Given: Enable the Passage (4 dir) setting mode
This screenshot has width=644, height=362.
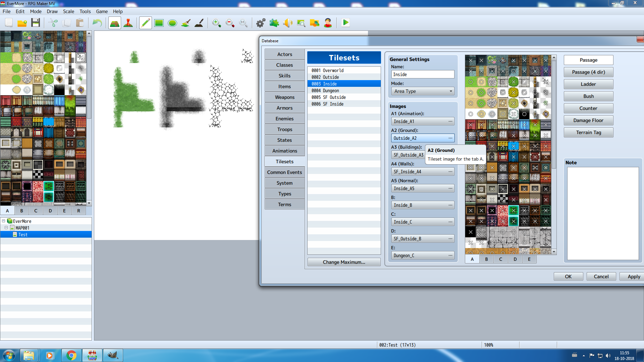Looking at the screenshot, I should coord(589,72).
